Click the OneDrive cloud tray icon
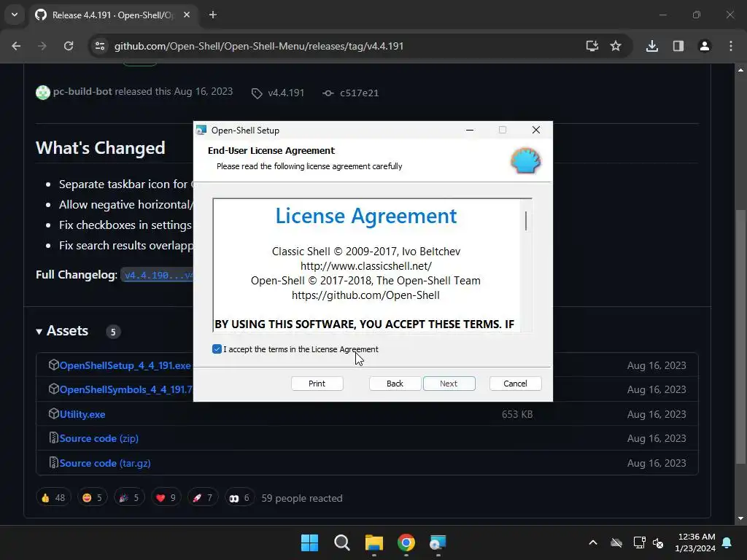Viewport: 747px width, 560px height. [x=616, y=542]
